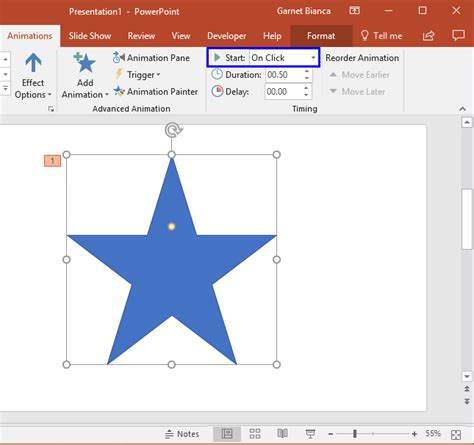
Task: Click the fit slide to window icon
Action: pyautogui.click(x=456, y=434)
